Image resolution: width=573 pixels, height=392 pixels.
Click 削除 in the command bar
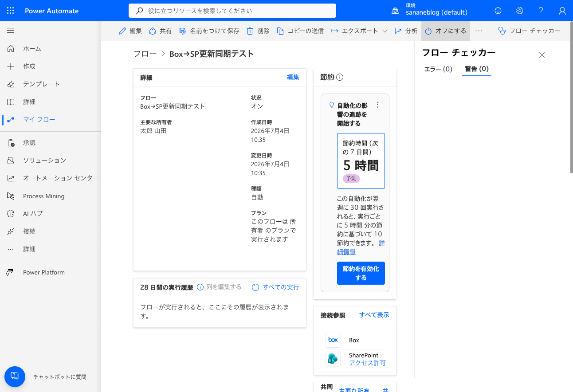tap(258, 31)
